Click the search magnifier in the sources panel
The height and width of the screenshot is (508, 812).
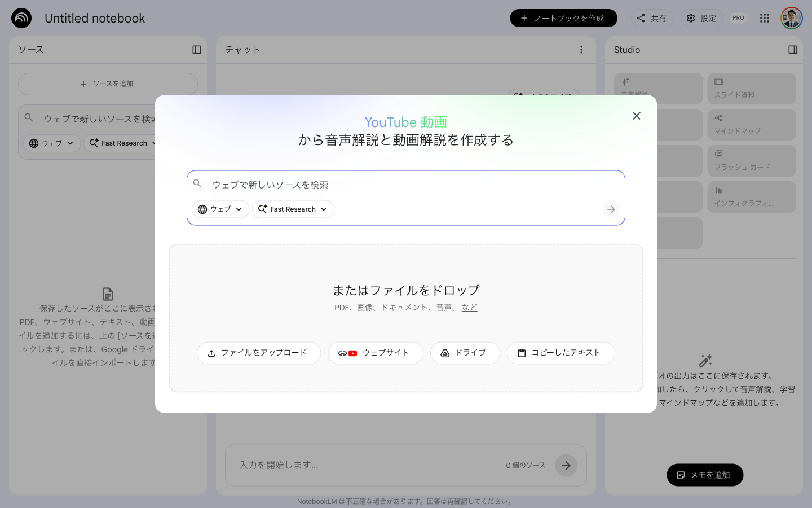(29, 117)
